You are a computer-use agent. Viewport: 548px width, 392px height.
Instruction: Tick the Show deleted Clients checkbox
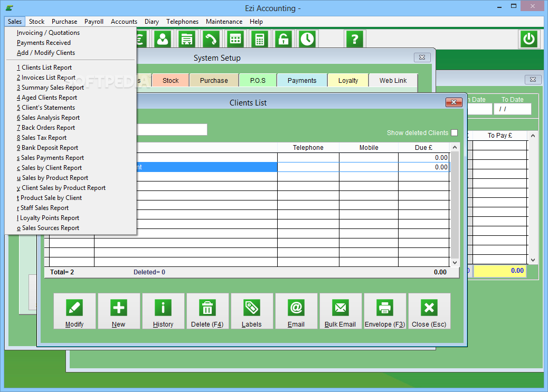point(455,133)
